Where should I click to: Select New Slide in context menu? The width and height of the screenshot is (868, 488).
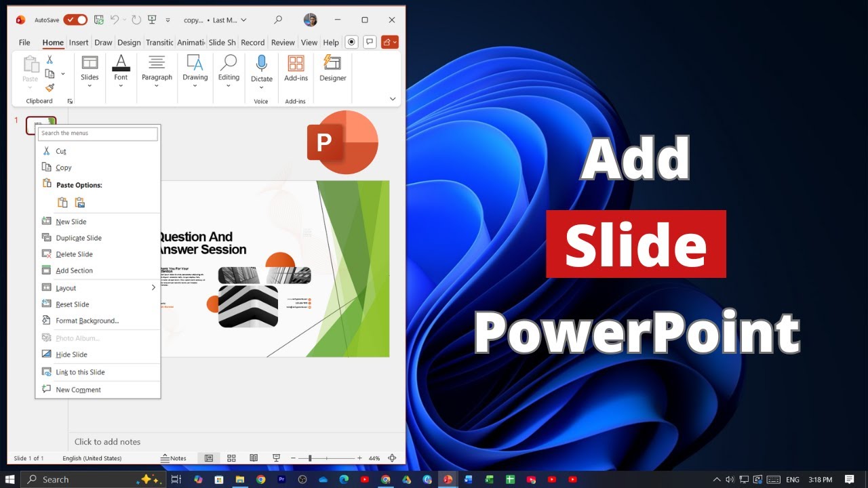98,222
